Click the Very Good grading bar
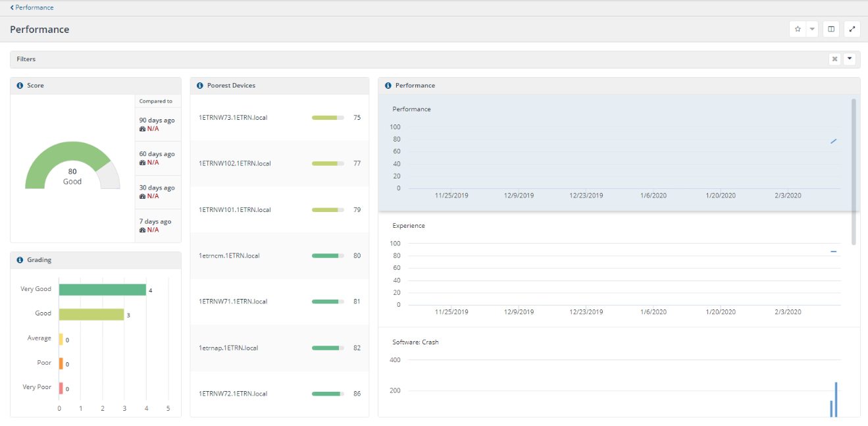This screenshot has height=426, width=868. (103, 290)
